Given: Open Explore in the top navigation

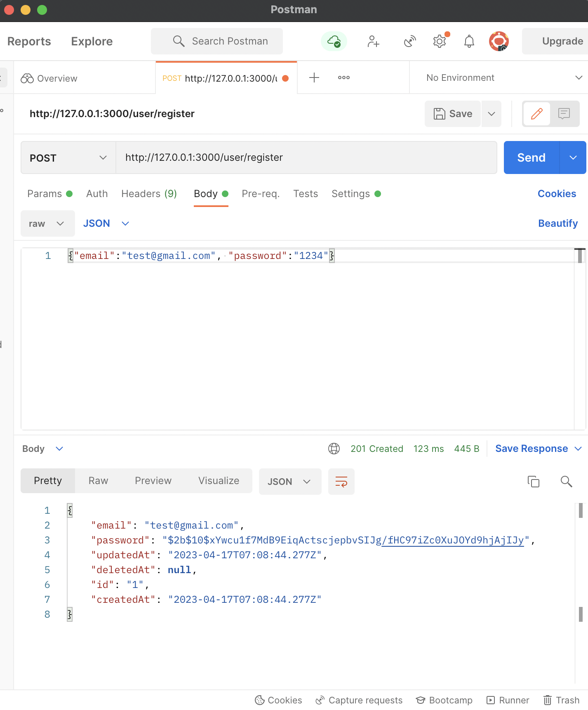Looking at the screenshot, I should (92, 41).
